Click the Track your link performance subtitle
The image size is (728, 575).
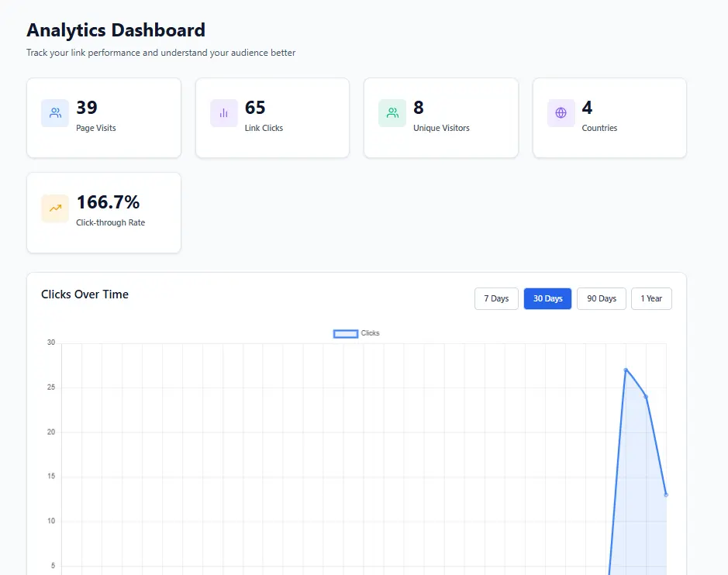(160, 53)
